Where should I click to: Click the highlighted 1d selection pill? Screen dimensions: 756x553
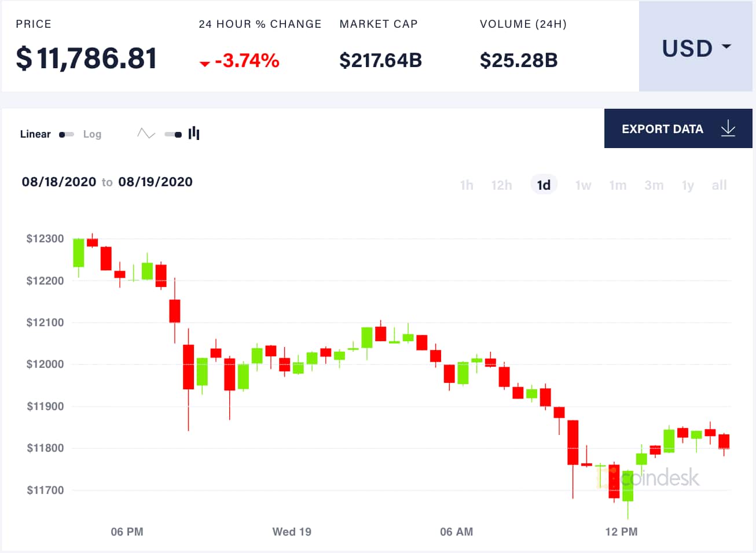click(x=544, y=184)
